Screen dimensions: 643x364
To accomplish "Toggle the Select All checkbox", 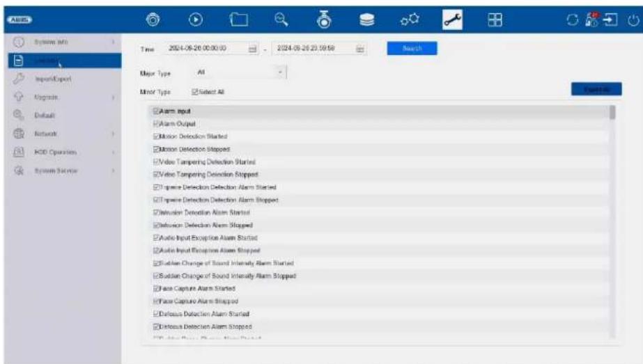I will point(195,92).
